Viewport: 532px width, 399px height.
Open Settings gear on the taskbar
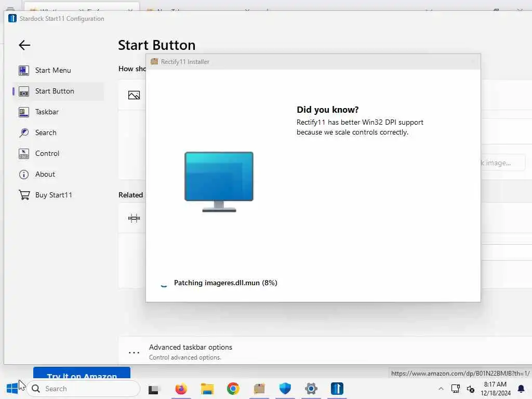(x=311, y=389)
